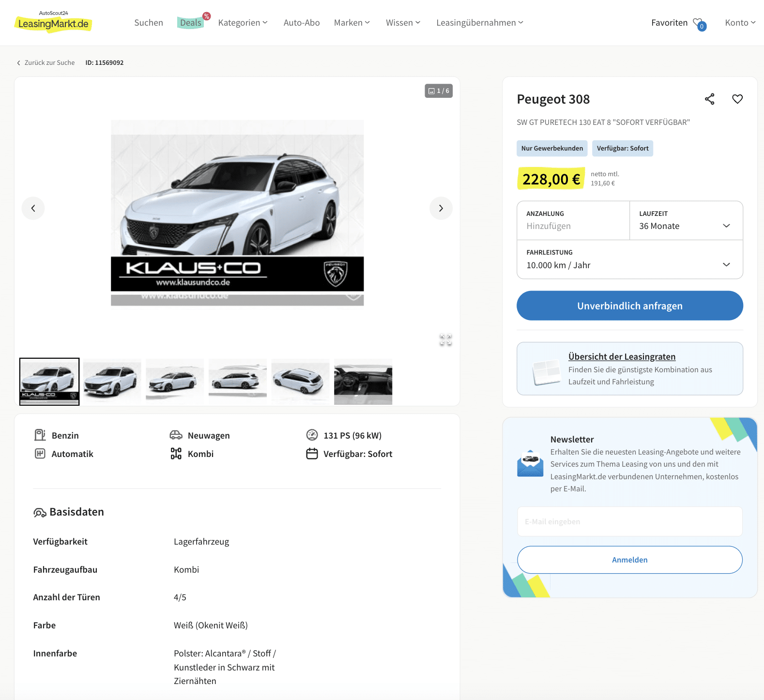
Task: Click Nur Gewerbekunden tag
Action: pyautogui.click(x=552, y=149)
